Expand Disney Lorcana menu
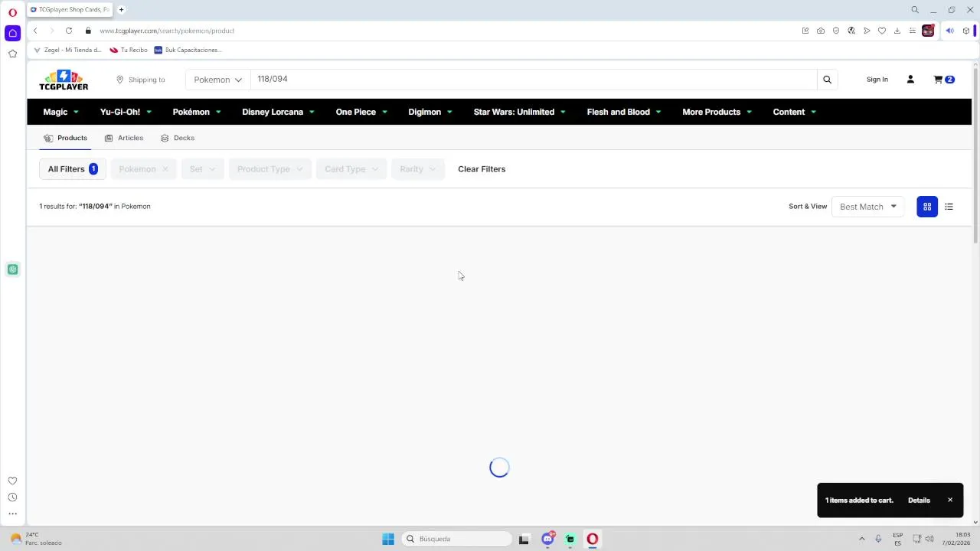This screenshot has width=980, height=551. 278,112
